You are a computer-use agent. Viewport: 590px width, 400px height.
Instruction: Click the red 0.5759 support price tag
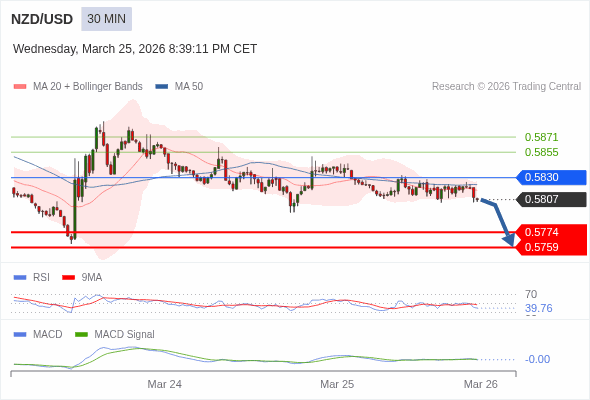tap(550, 247)
